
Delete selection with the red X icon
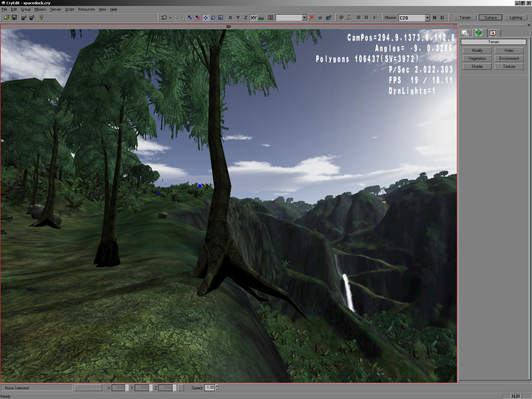312,18
